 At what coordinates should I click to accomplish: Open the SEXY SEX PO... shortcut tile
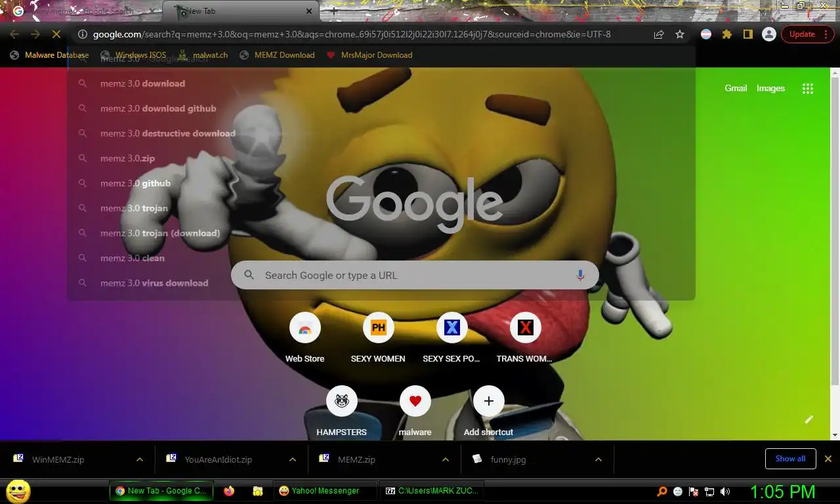coord(451,338)
